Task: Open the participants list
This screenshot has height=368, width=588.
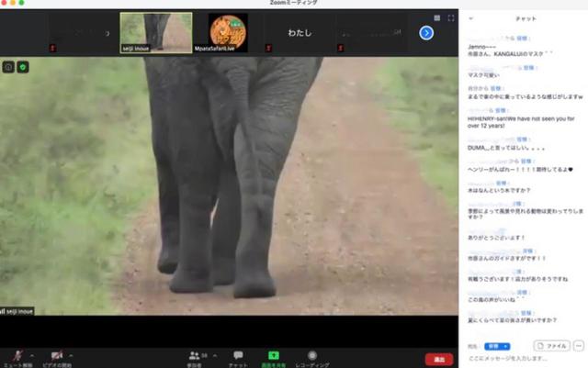Action: pos(194,355)
